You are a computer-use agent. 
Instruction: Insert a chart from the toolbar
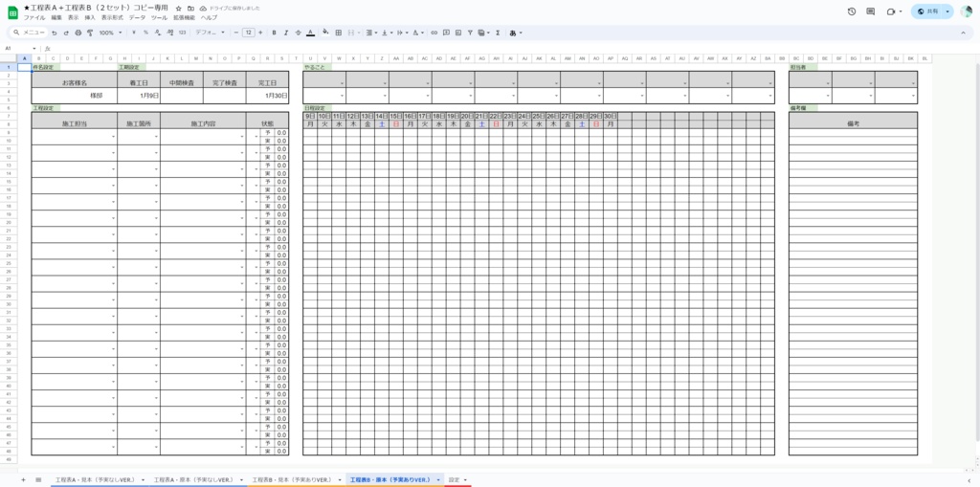pos(458,33)
